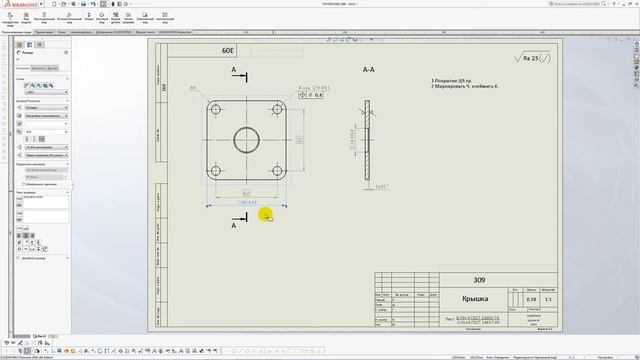The image size is (640, 360).
Task: Click first style icon under Стиль
Action: [27, 85]
